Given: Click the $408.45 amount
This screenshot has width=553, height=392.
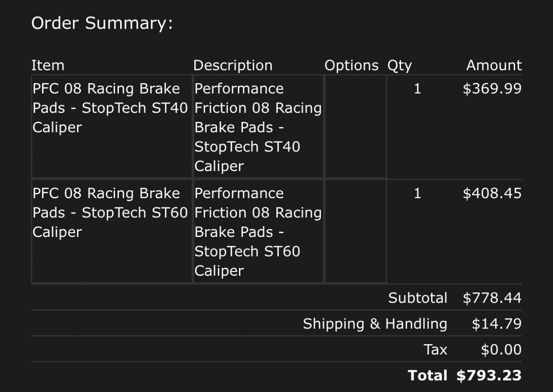Looking at the screenshot, I should click(492, 193).
